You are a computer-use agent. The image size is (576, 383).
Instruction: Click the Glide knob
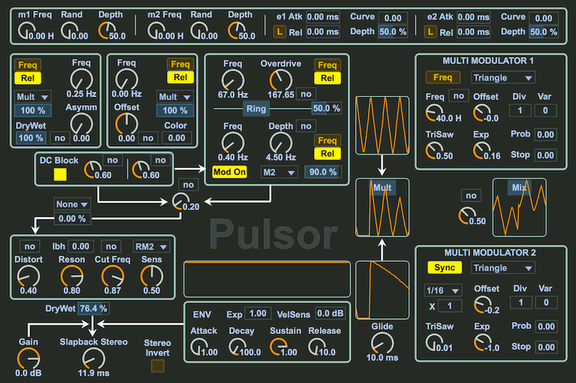pos(382,343)
